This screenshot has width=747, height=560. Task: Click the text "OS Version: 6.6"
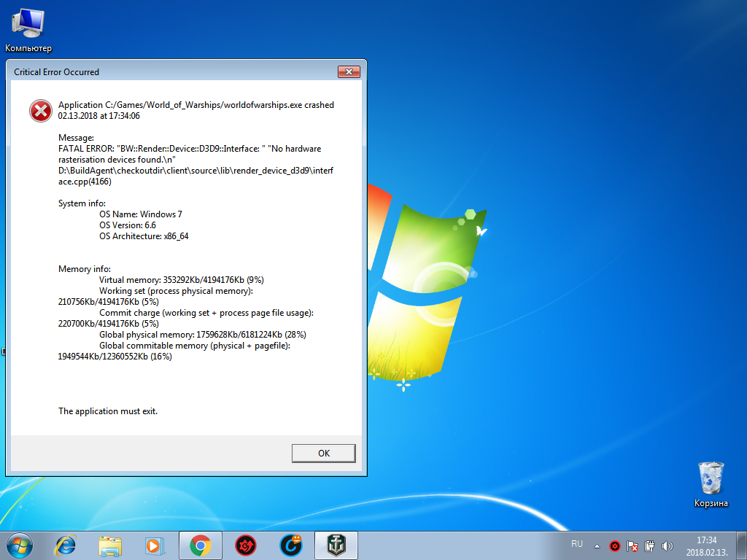pos(128,225)
